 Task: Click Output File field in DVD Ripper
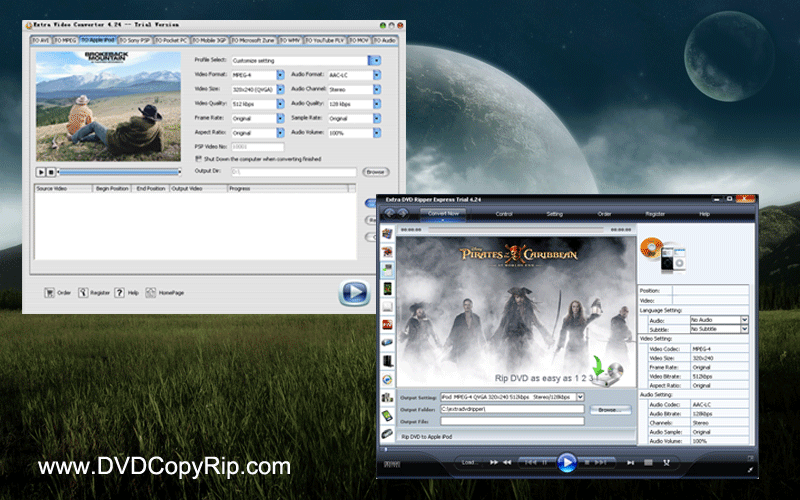tap(512, 421)
